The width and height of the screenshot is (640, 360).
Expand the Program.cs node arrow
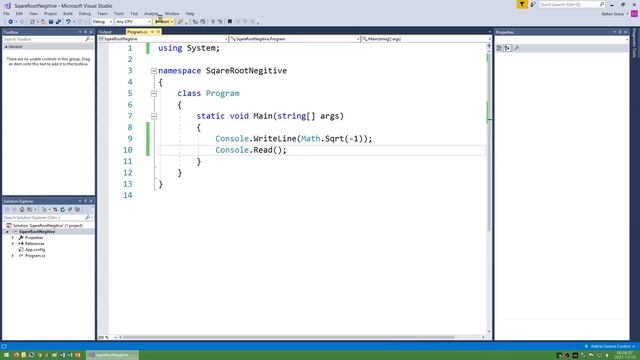click(x=13, y=256)
